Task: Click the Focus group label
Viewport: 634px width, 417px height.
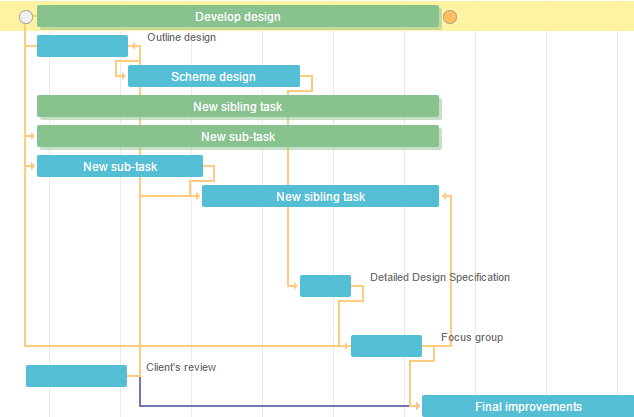Action: pyautogui.click(x=472, y=337)
